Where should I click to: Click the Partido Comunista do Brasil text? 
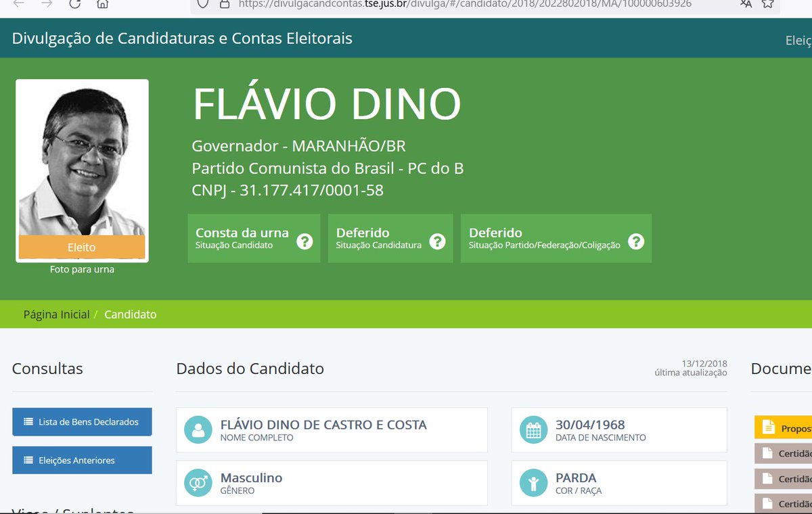[x=328, y=168]
